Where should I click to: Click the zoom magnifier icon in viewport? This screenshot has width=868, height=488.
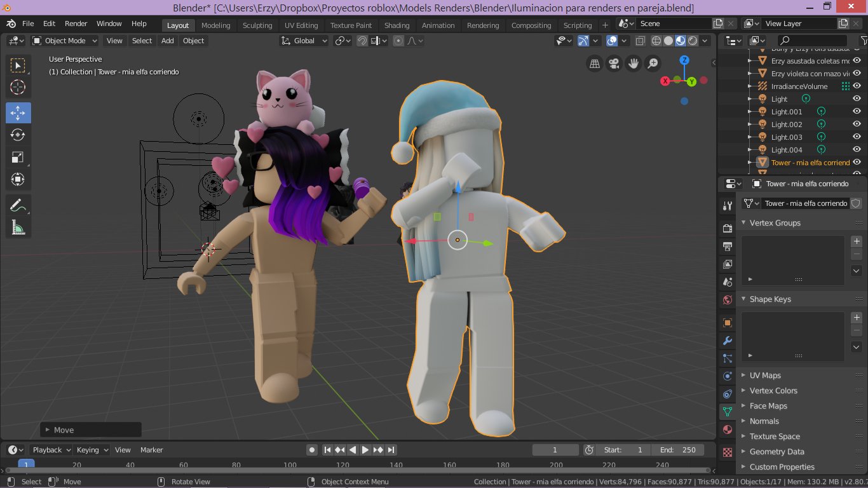(653, 64)
